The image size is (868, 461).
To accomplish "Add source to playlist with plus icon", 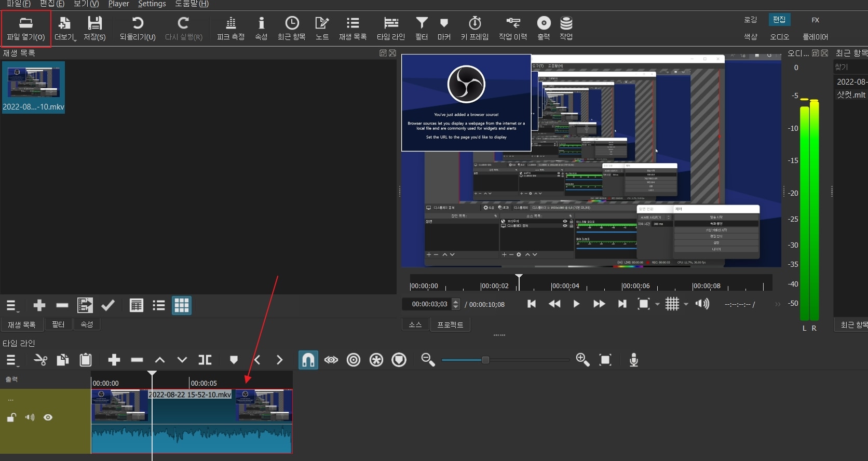I will (x=39, y=306).
